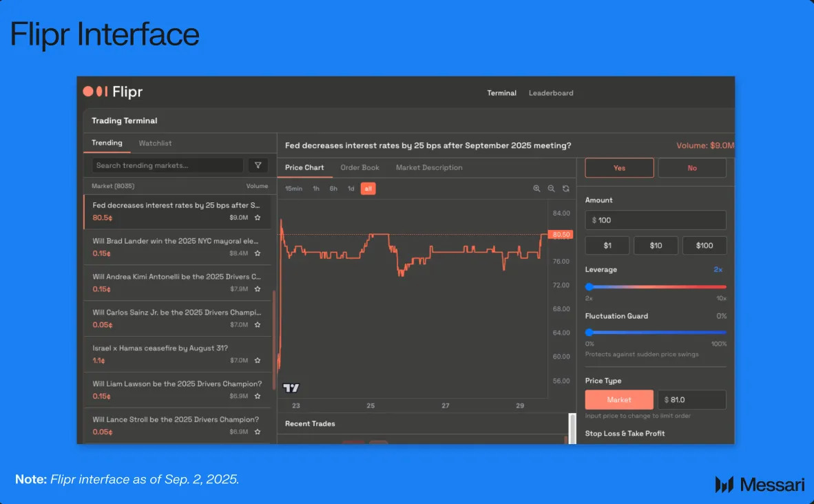The height and width of the screenshot is (504, 814).
Task: Click the Flipr logo
Action: 112,92
